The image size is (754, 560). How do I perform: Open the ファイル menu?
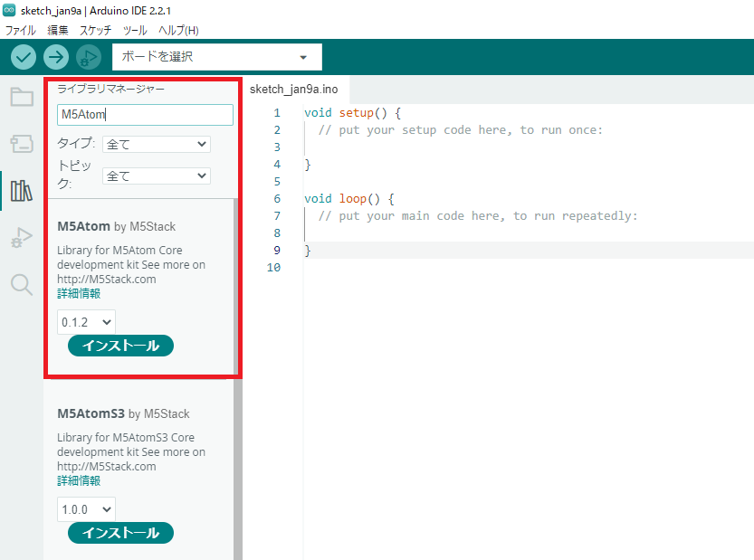tap(20, 30)
